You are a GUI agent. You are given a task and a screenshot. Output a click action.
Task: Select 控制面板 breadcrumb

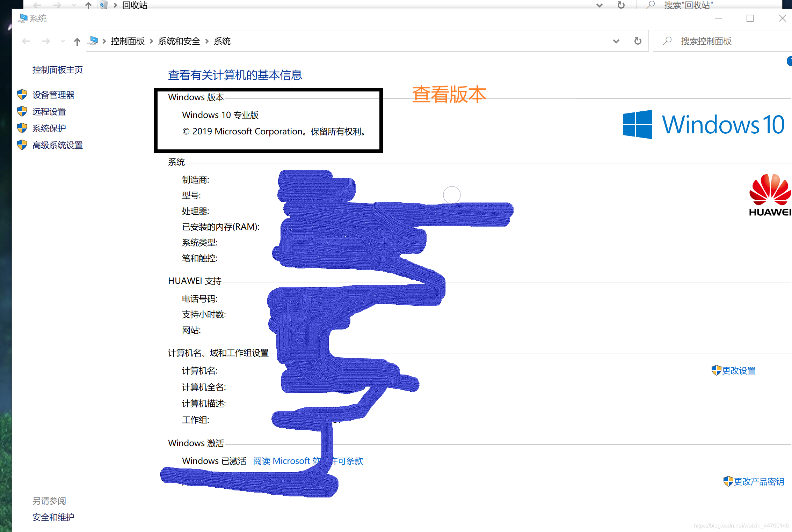tap(128, 41)
